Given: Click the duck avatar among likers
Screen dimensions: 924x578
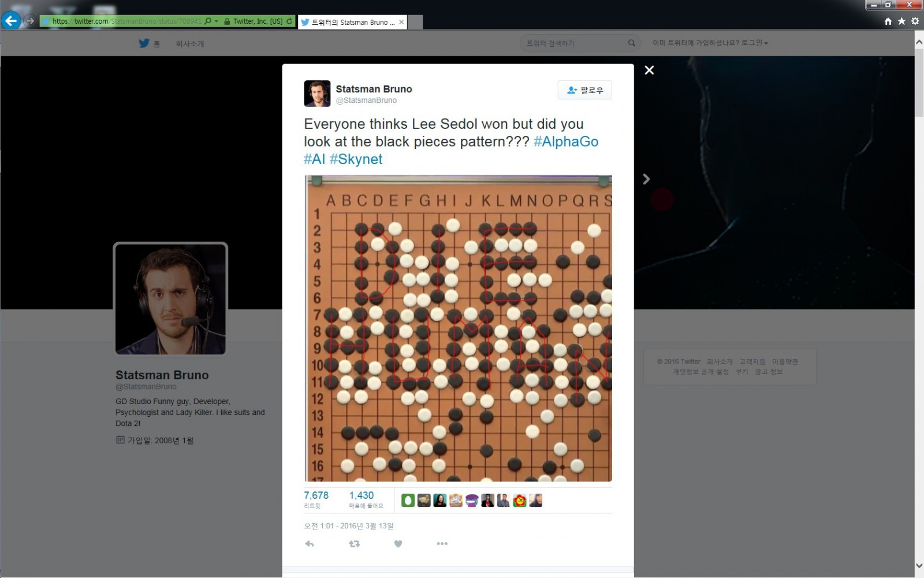Looking at the screenshot, I should pos(424,501).
